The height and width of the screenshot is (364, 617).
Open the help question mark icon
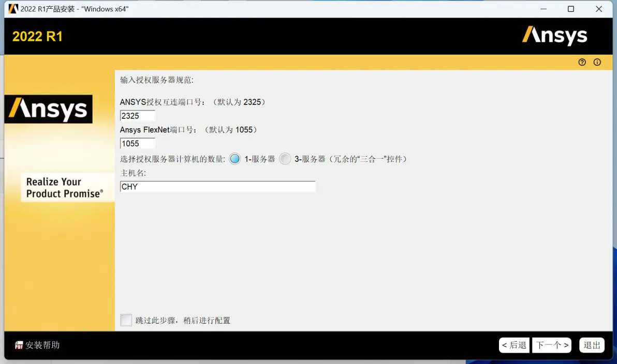(582, 62)
